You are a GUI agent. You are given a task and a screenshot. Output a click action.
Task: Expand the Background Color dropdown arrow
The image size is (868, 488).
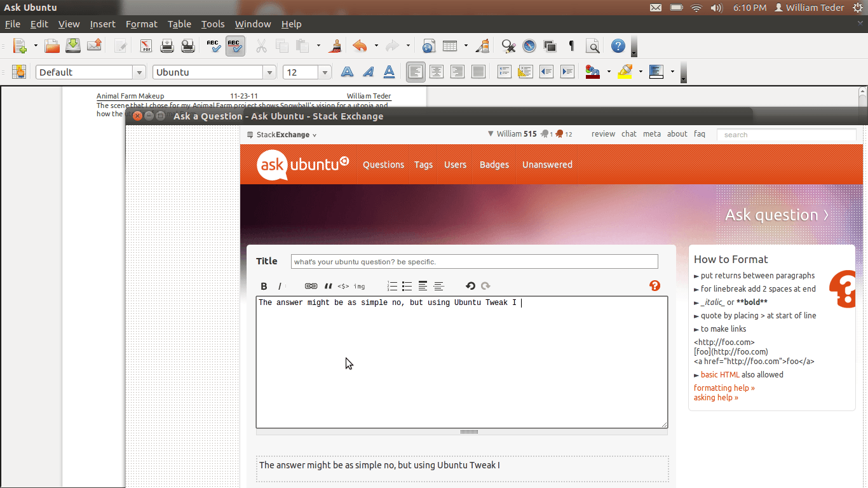tap(672, 72)
